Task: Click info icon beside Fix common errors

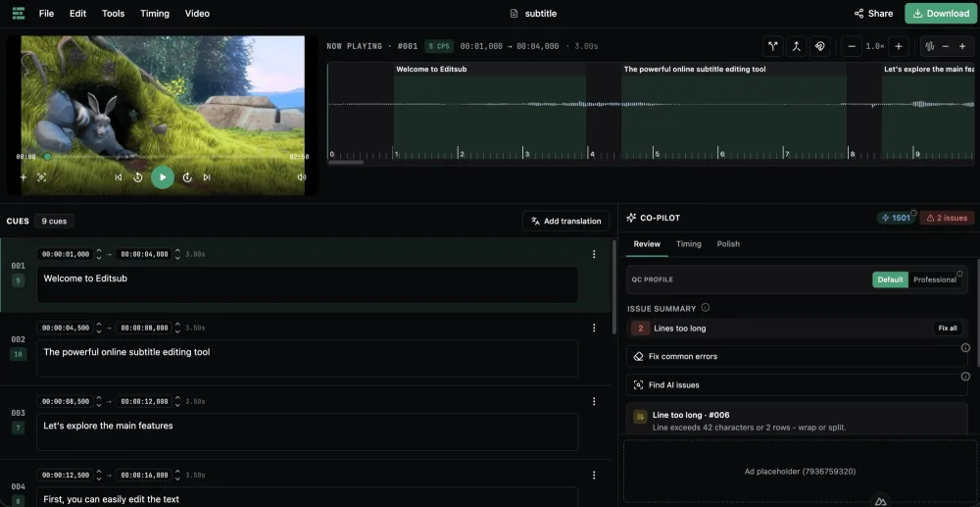Action: coord(965,347)
